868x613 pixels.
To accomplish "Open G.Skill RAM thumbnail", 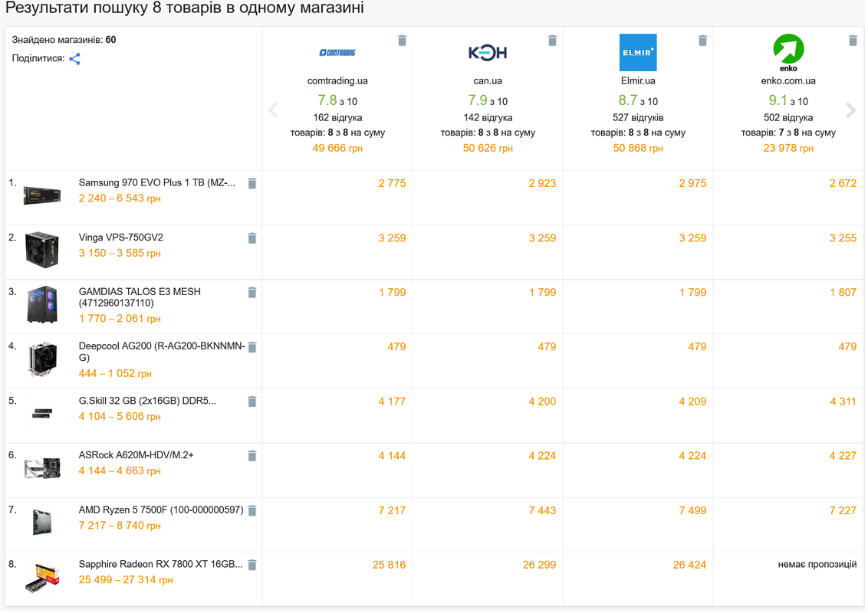I will pyautogui.click(x=42, y=413).
